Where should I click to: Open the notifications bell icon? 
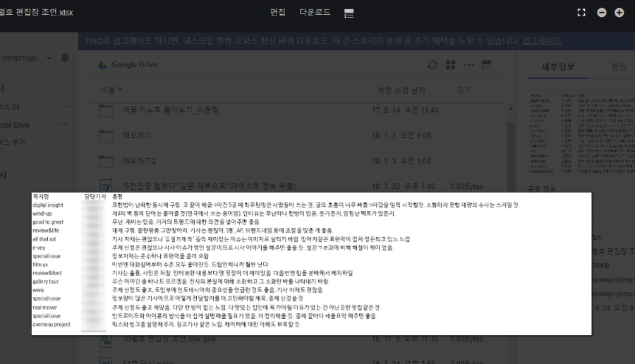pyautogui.click(x=65, y=58)
